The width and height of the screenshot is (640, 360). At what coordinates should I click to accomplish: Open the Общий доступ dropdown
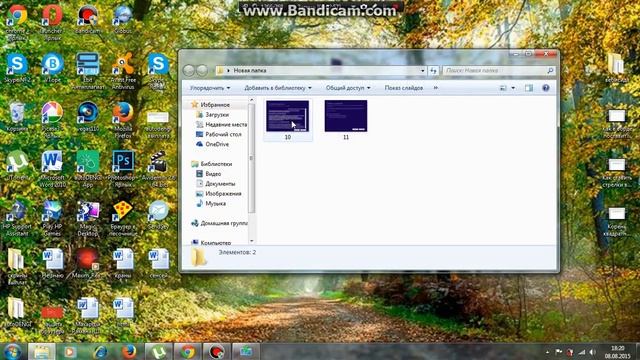(348, 88)
